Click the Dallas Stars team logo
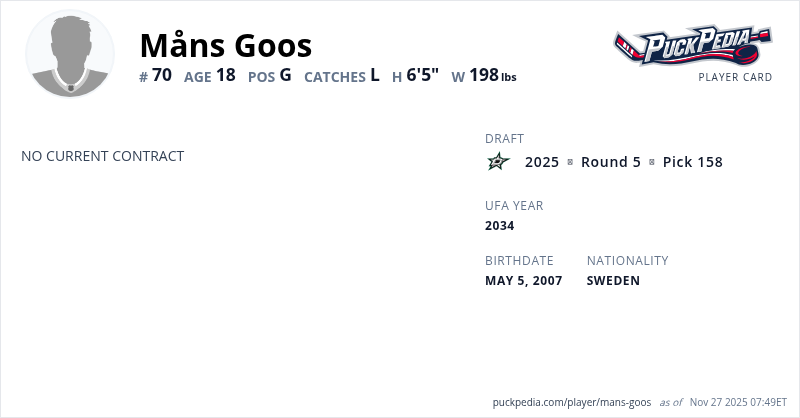 coord(498,162)
